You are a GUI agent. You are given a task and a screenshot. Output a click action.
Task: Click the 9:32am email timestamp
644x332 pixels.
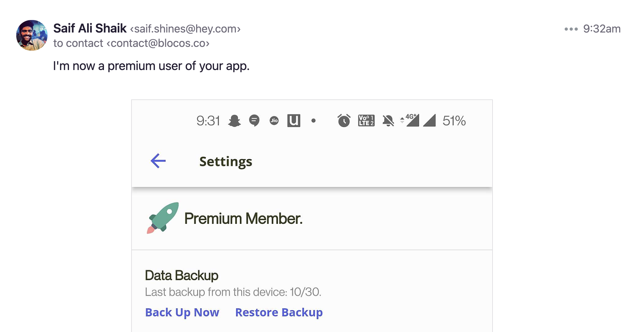[x=602, y=29]
